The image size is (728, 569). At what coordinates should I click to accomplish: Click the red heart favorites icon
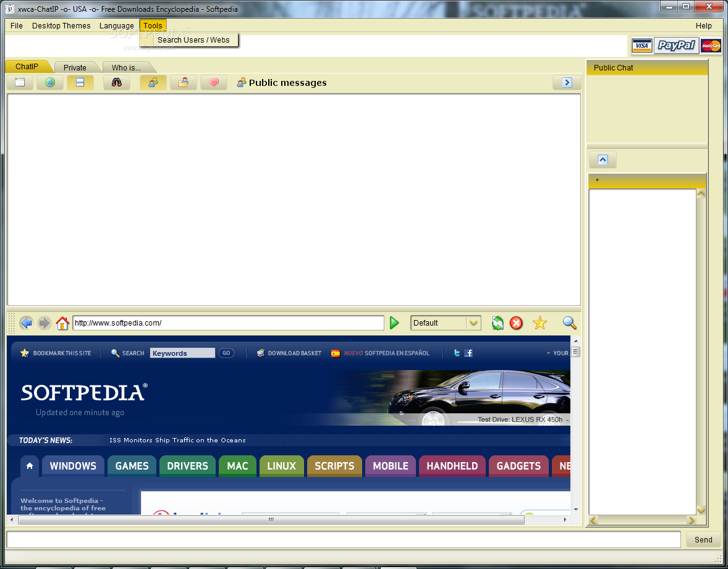(214, 83)
